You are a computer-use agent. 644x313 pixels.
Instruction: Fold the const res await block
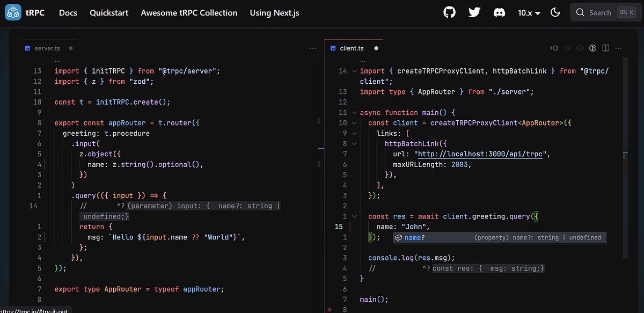(354, 216)
